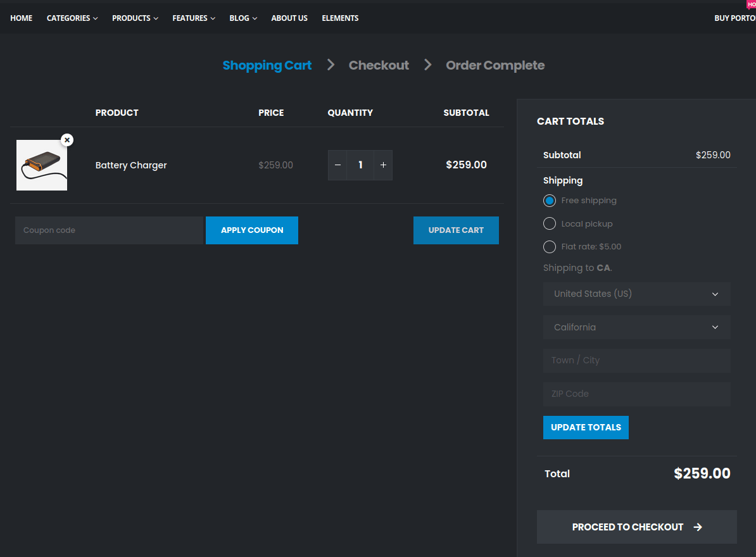756x557 pixels.
Task: Expand the Products menu
Action: pyautogui.click(x=131, y=18)
